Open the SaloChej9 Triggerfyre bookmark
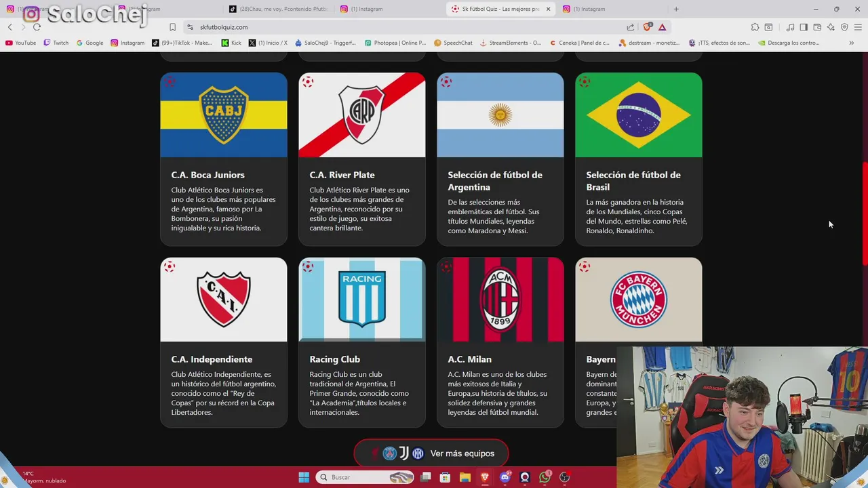Screen dimensions: 868x488 tap(325, 43)
